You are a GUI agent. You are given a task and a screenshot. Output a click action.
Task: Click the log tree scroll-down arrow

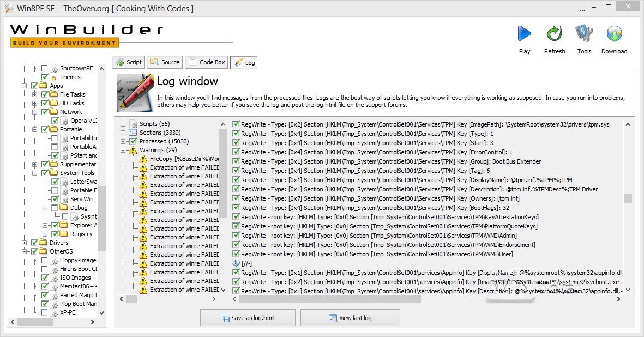pyautogui.click(x=223, y=290)
